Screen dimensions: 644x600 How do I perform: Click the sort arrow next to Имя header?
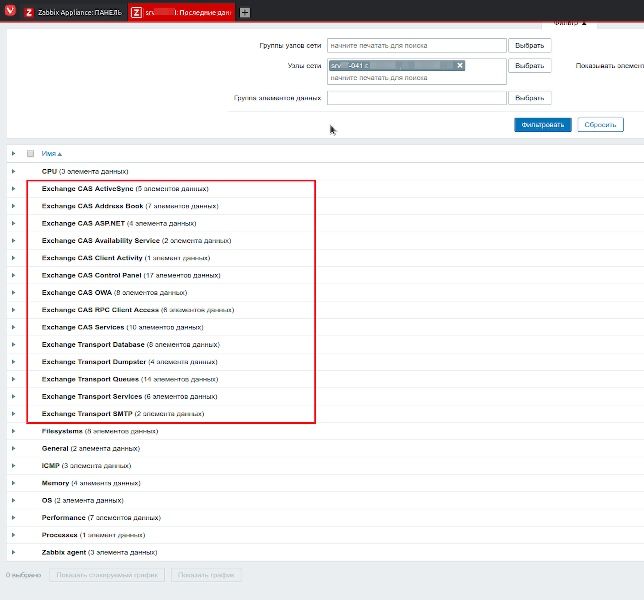point(60,154)
